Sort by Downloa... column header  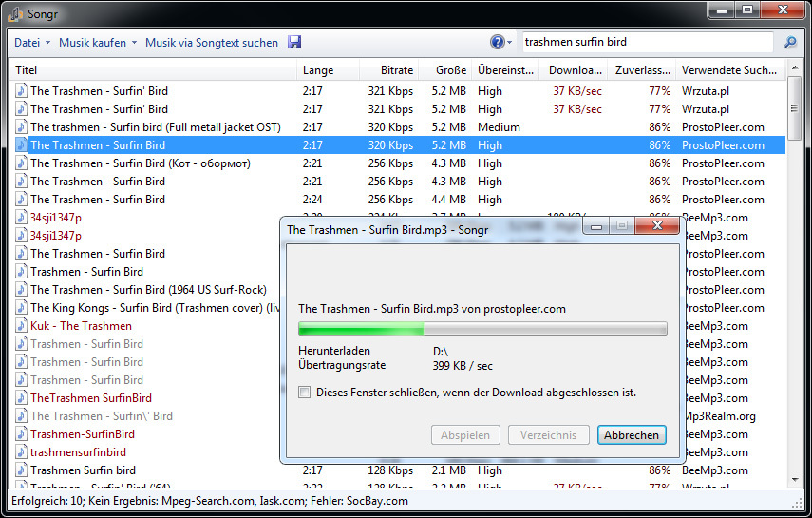point(574,70)
